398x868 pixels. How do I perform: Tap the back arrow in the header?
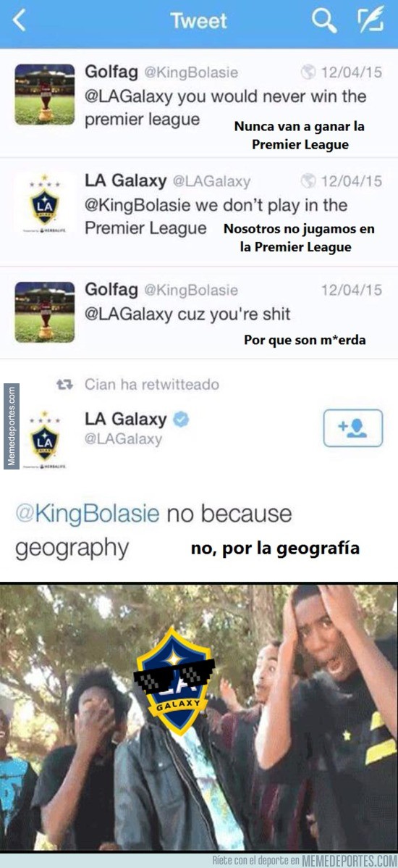tap(20, 21)
